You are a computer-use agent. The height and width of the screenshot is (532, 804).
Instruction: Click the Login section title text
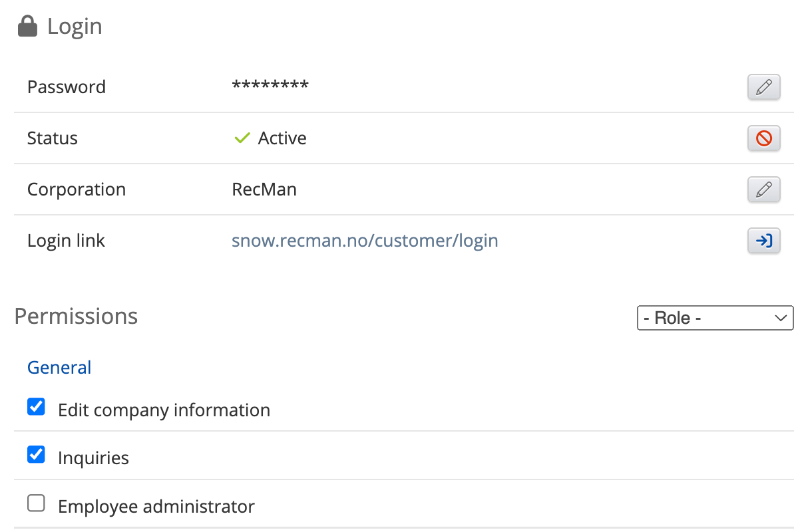coord(75,27)
